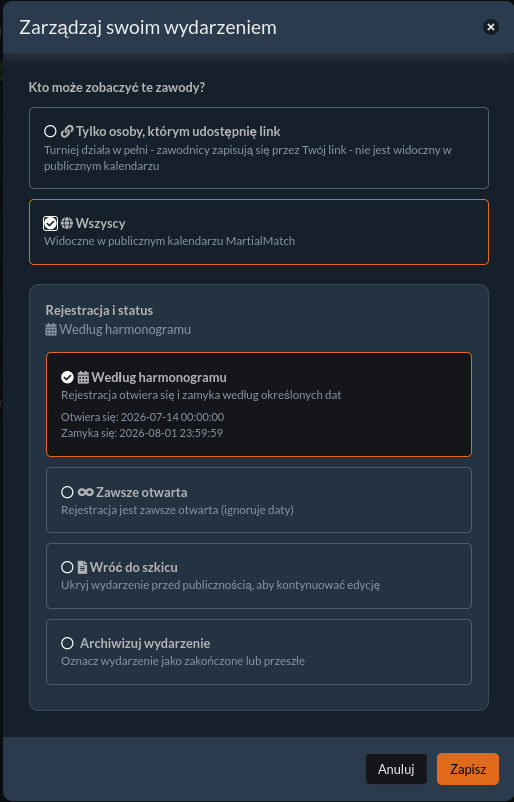
Task: Select the radio for link-only visibility
Action: [50, 131]
